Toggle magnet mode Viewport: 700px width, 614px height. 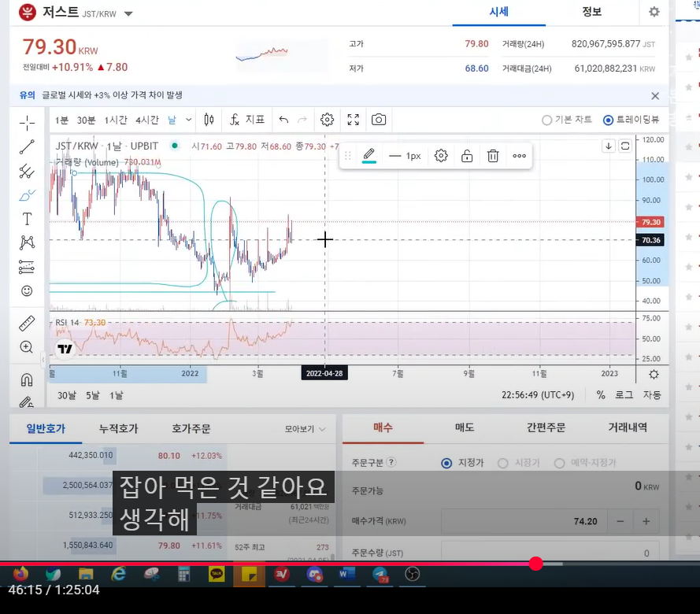27,379
